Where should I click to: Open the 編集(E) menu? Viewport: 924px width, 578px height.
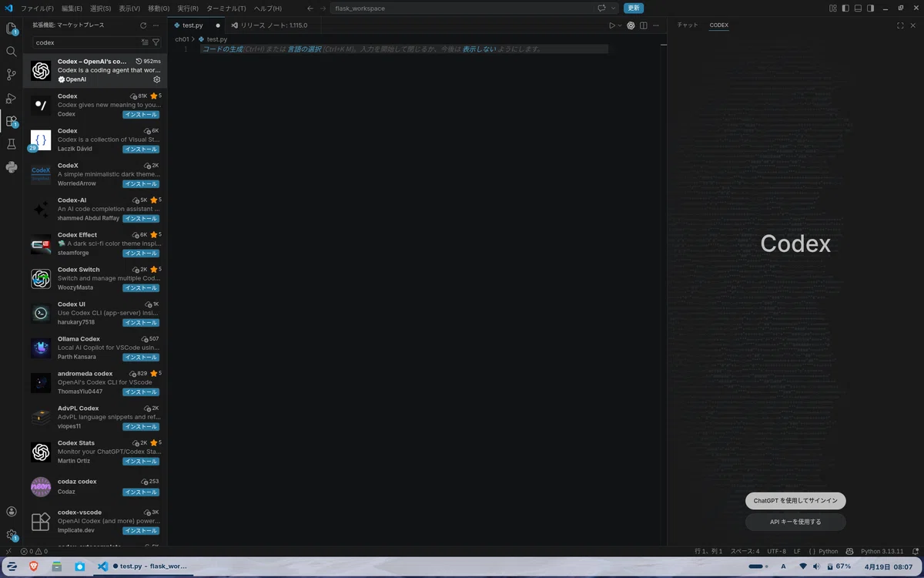point(72,8)
